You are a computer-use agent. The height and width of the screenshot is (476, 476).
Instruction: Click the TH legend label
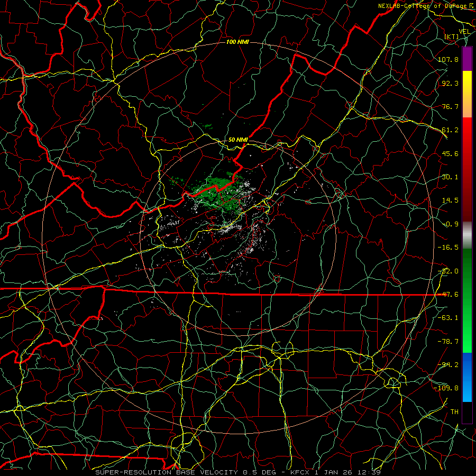click(x=454, y=412)
